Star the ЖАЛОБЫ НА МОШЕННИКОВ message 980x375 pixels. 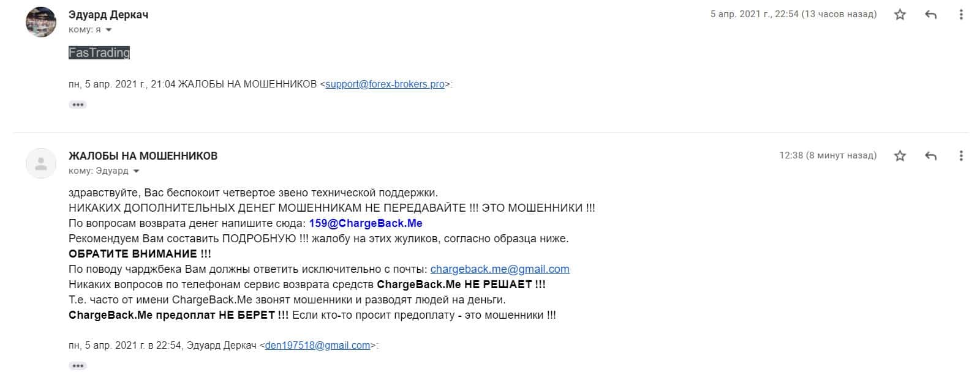tap(900, 156)
